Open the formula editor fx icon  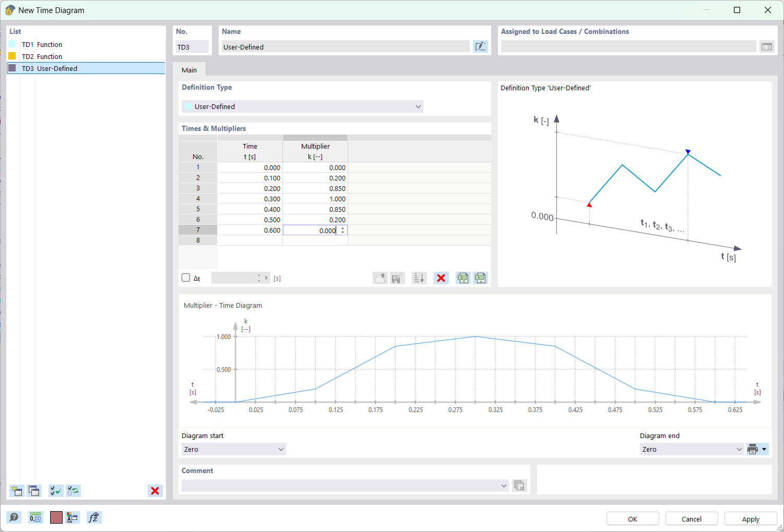tap(94, 517)
